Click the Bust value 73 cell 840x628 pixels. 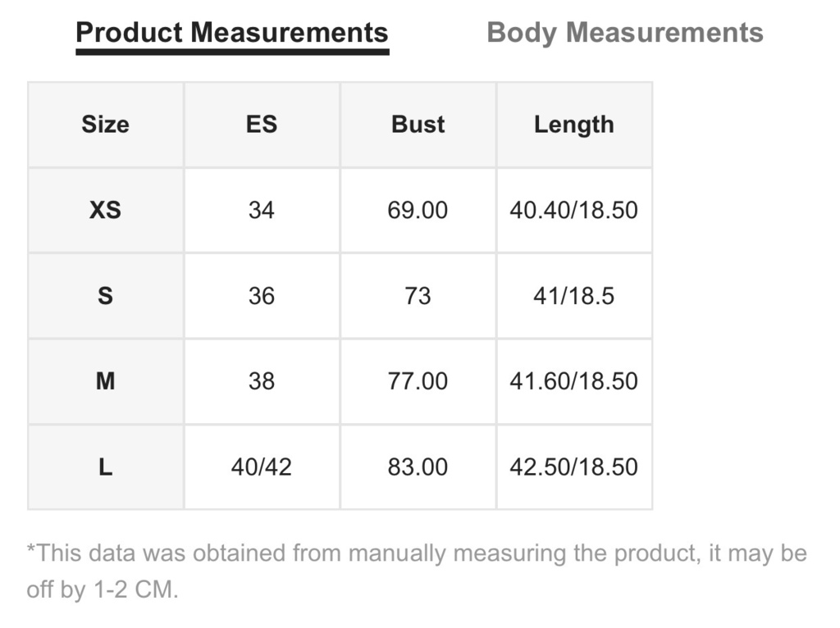coord(418,295)
